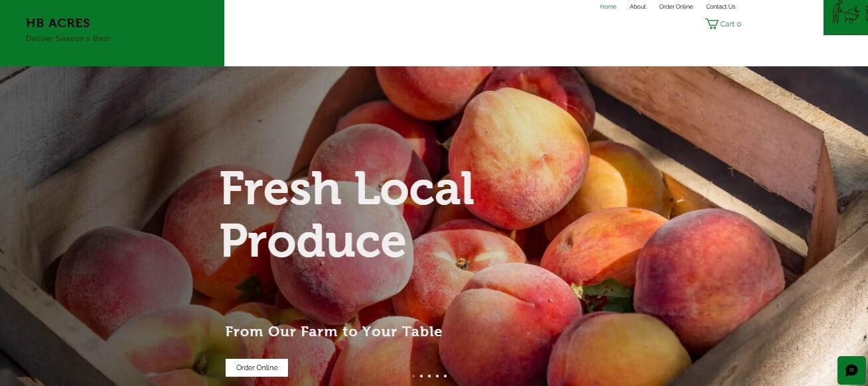Image resolution: width=868 pixels, height=386 pixels.
Task: Click the Deliver Season's Best tagline
Action: [x=68, y=38]
